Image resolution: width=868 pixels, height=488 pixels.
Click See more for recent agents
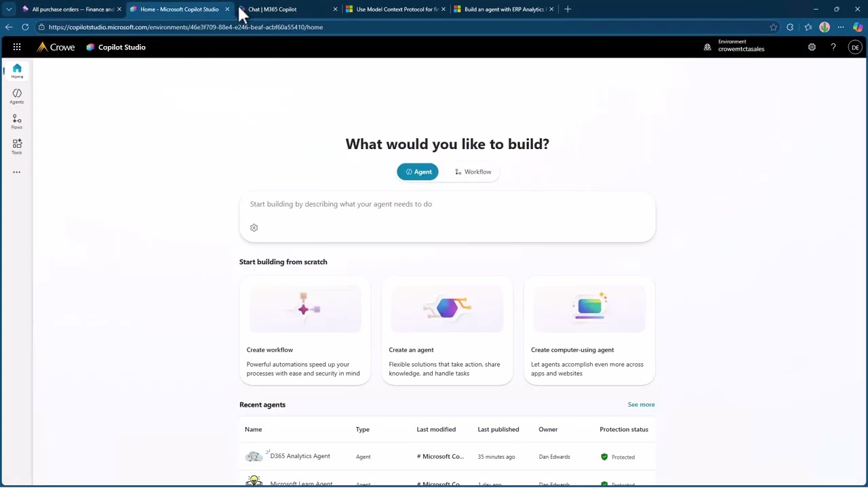(x=641, y=405)
